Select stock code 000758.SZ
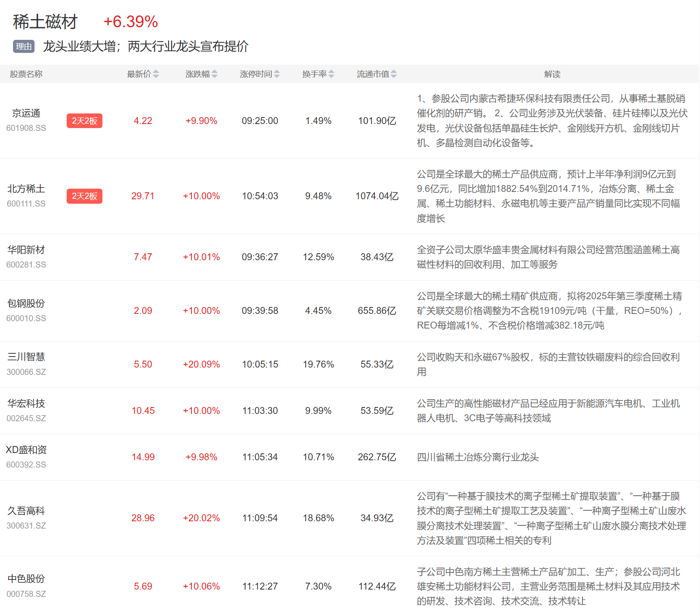The height and width of the screenshot is (616, 700). (26, 594)
